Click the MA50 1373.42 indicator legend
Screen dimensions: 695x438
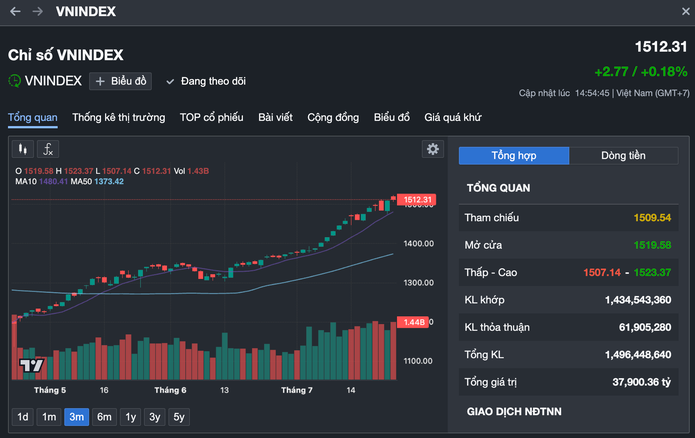pyautogui.click(x=97, y=181)
